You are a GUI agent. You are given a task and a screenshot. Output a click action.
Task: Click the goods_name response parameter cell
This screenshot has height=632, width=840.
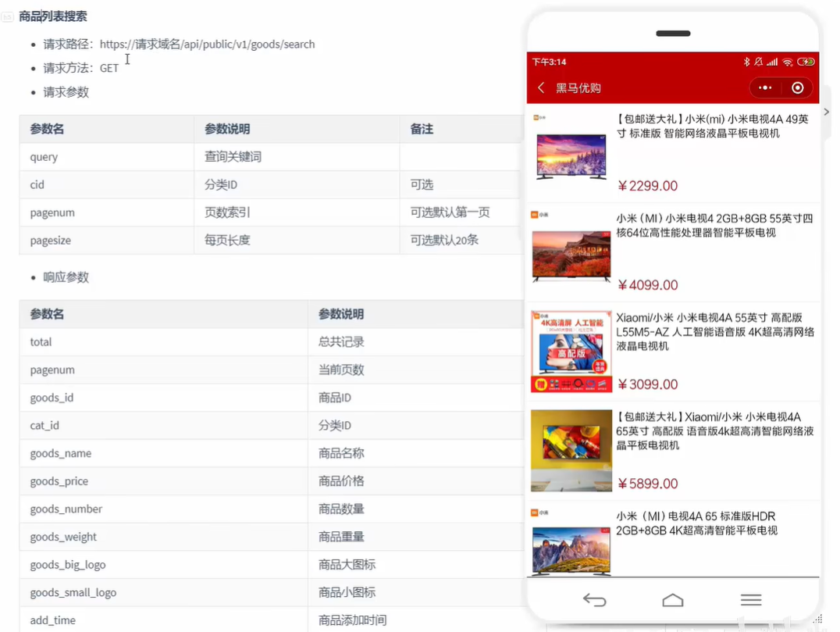tap(163, 454)
